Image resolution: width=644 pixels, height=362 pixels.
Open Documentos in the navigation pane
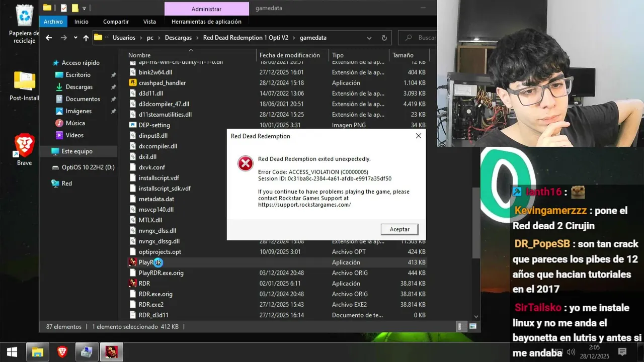(x=83, y=99)
